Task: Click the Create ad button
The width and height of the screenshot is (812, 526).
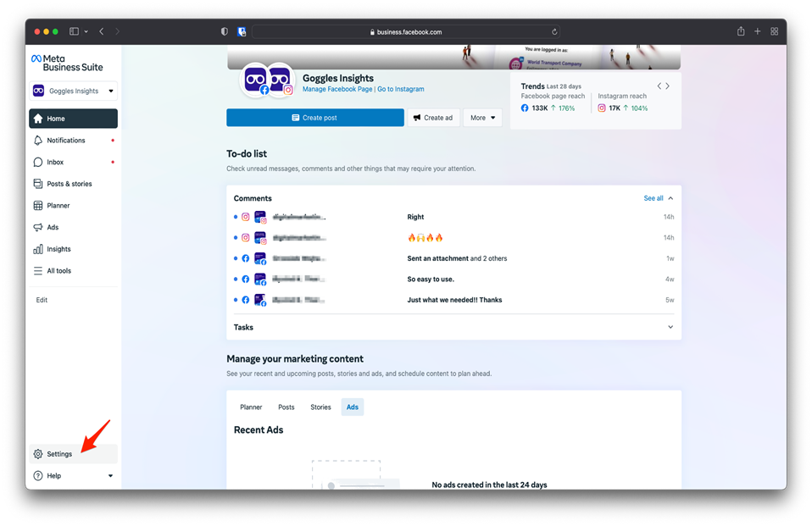Action: click(433, 118)
